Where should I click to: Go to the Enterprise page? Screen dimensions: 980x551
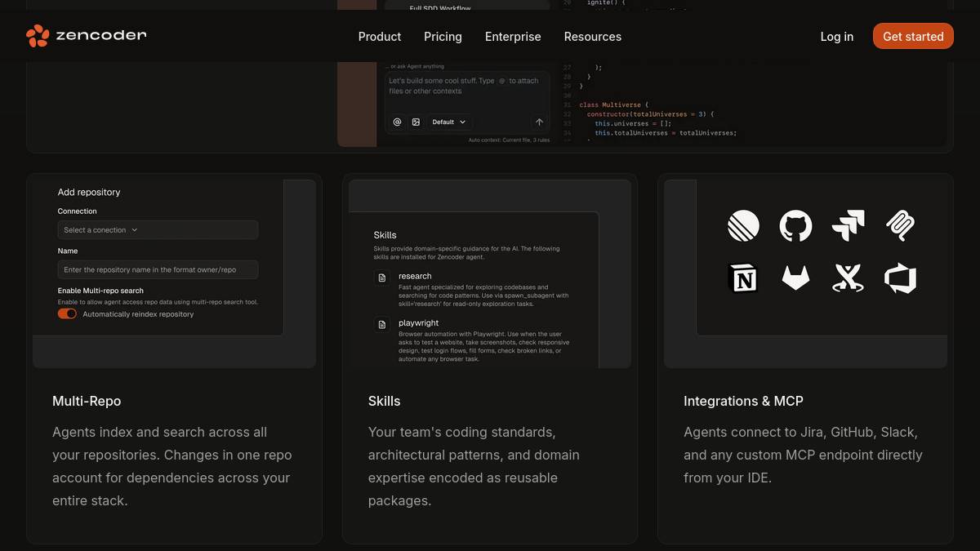point(513,37)
